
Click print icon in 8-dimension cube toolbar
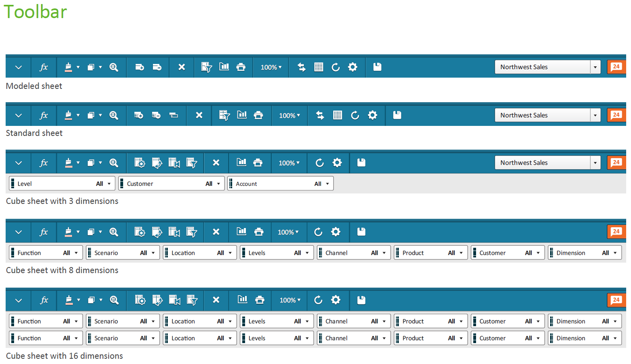(x=259, y=232)
